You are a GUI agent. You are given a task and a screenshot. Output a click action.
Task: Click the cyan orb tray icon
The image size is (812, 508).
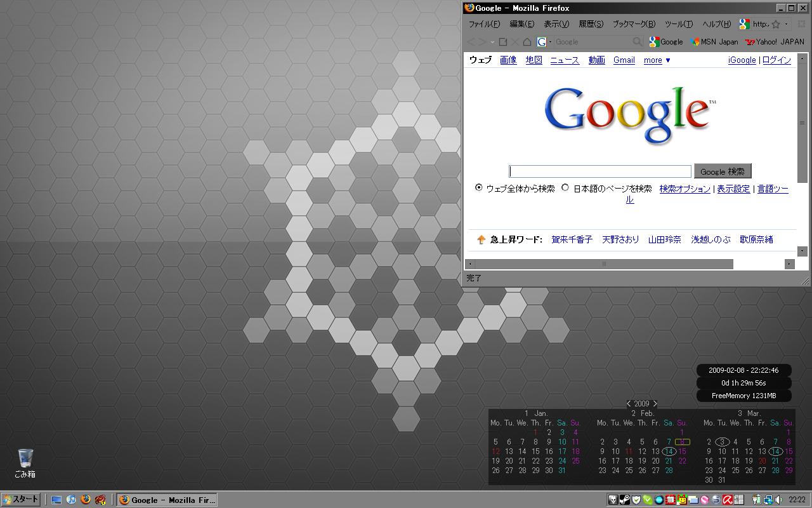pos(659,500)
